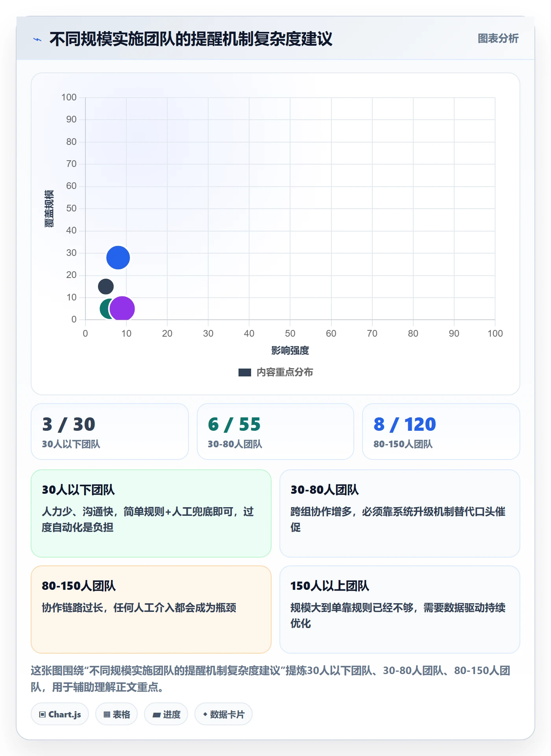Image resolution: width=551 pixels, height=756 pixels.
Task: Click the 3 / 30 stat value
Action: (x=69, y=424)
